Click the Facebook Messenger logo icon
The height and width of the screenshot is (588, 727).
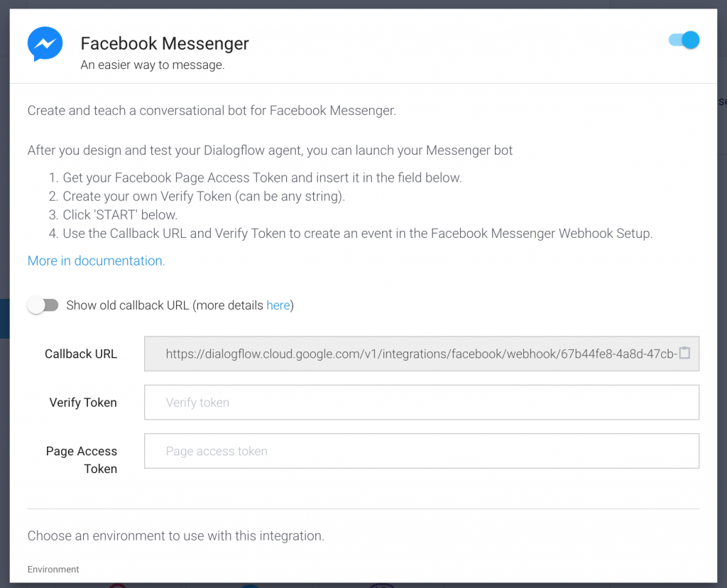pyautogui.click(x=45, y=44)
